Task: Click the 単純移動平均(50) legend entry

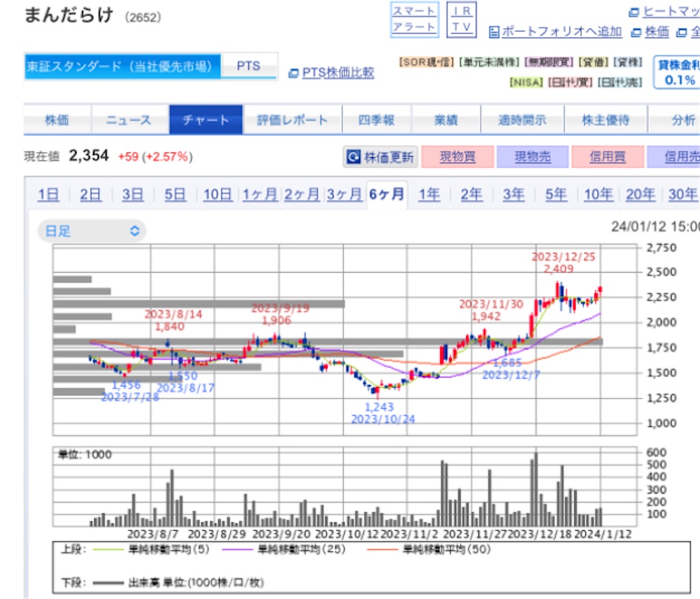Action: [x=429, y=549]
